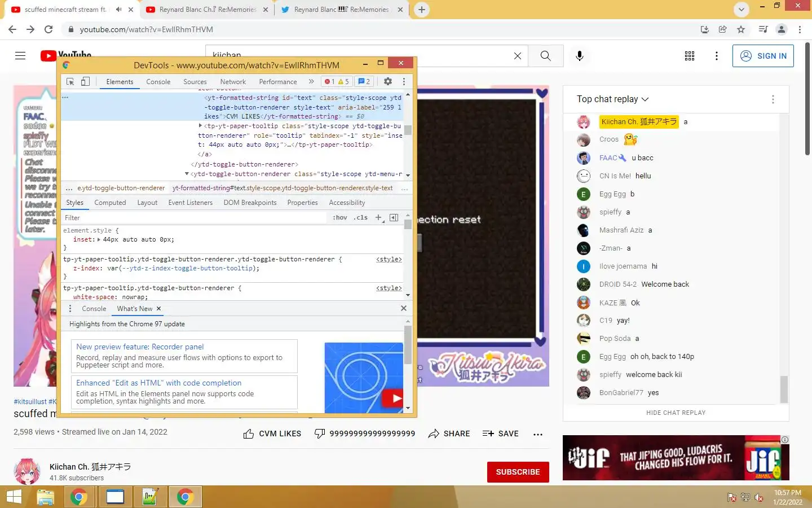This screenshot has width=812, height=508.
Task: Collapse the ytd-toggle-button-renderer DOM node
Action: [187, 174]
